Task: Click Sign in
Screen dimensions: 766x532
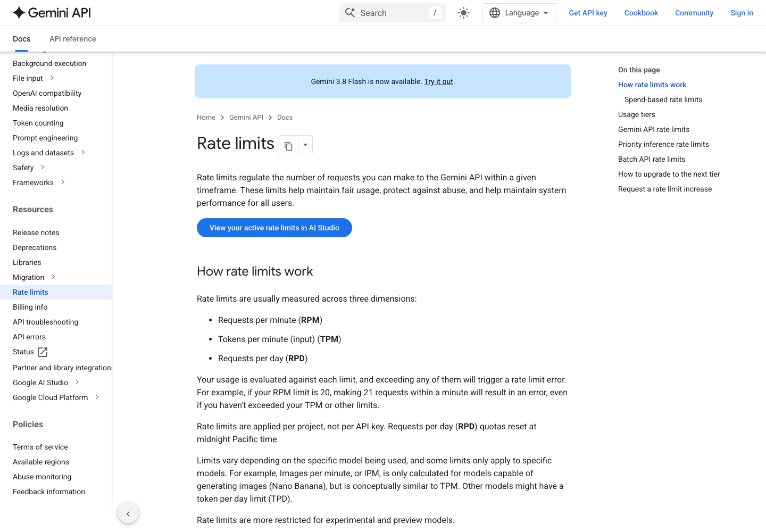Action: [742, 13]
